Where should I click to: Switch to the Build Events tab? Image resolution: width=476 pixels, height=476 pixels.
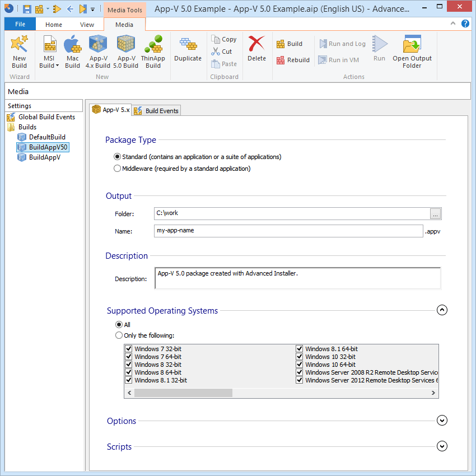pos(156,111)
